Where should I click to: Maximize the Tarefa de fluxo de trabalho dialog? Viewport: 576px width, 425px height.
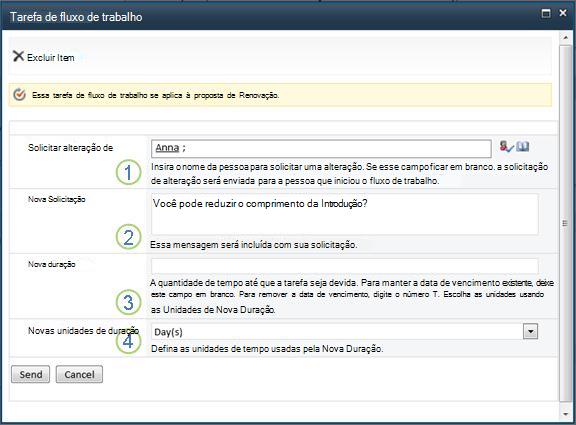click(x=546, y=14)
